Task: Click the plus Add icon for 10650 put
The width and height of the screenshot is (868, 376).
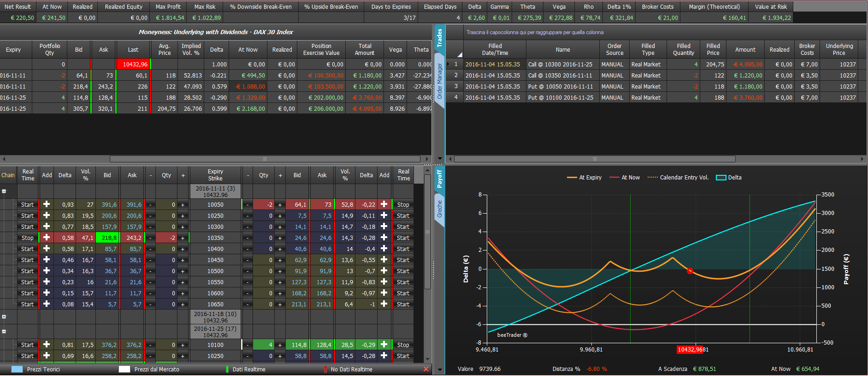Action: pyautogui.click(x=384, y=304)
